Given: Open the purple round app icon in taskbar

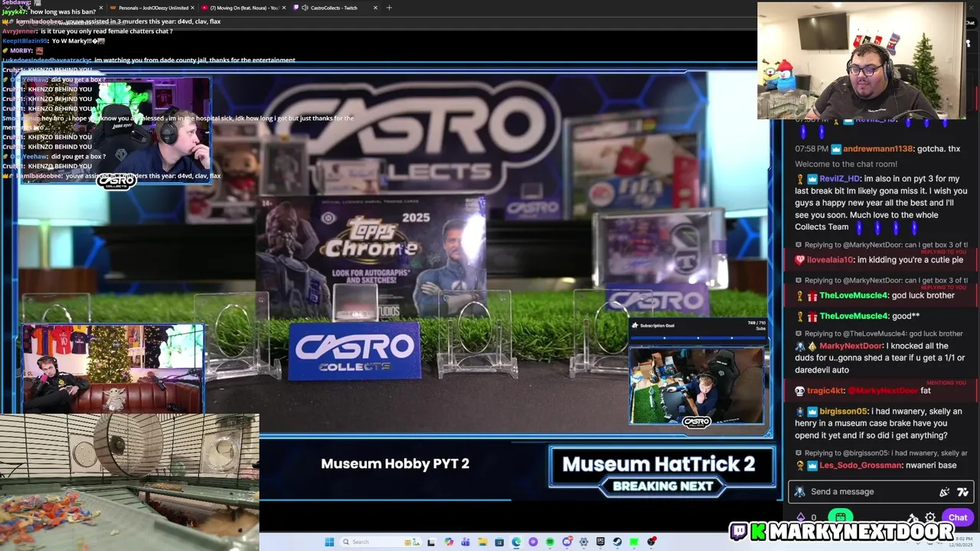Looking at the screenshot, I should pyautogui.click(x=533, y=542).
